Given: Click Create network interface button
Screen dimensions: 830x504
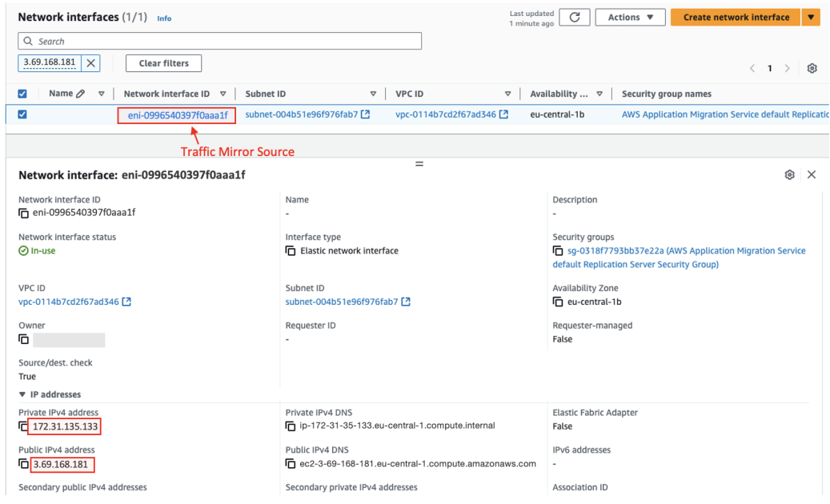Looking at the screenshot, I should click(x=736, y=18).
